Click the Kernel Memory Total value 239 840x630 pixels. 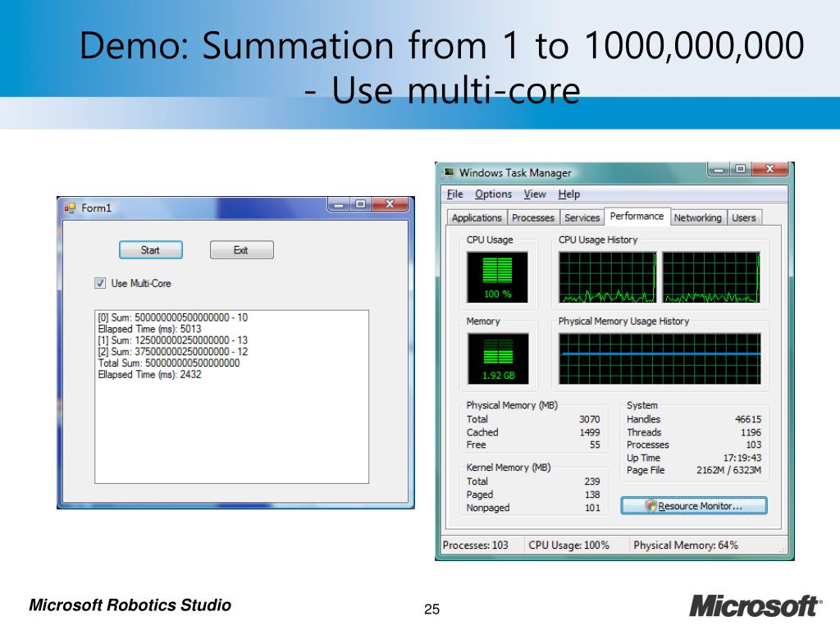(x=592, y=482)
